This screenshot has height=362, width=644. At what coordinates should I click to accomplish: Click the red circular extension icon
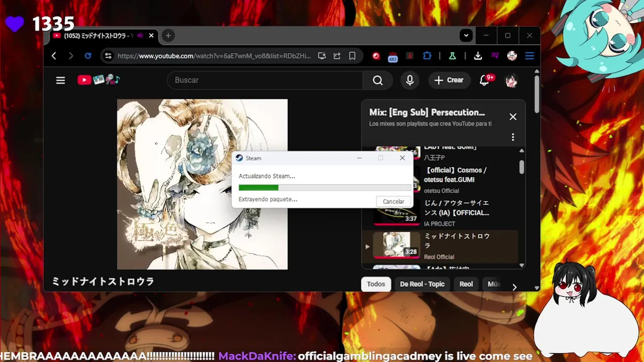[376, 56]
